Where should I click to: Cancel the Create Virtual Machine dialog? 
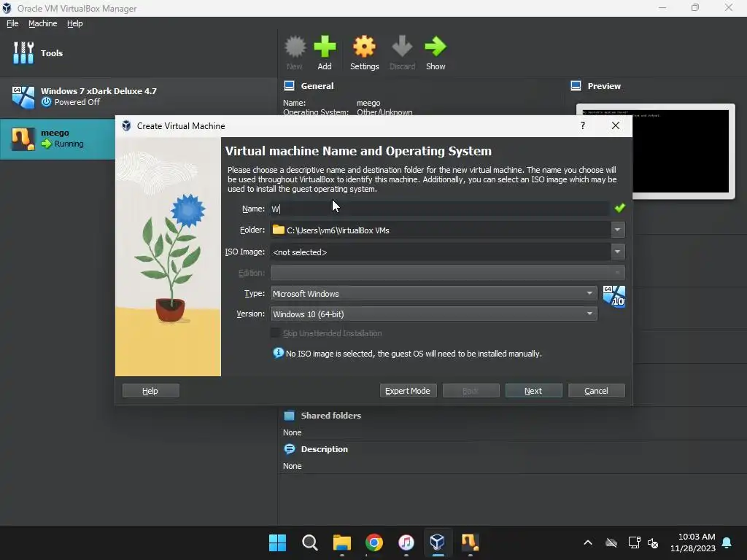point(597,391)
